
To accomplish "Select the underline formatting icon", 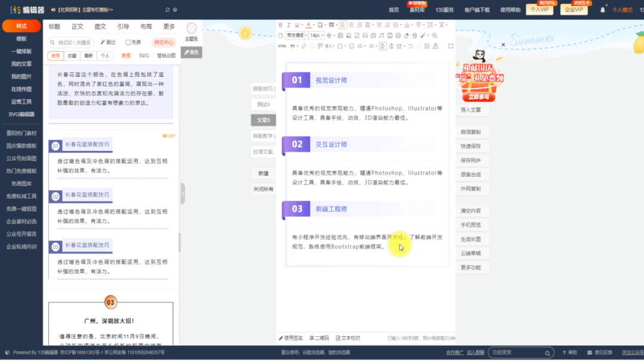I will tap(296, 25).
